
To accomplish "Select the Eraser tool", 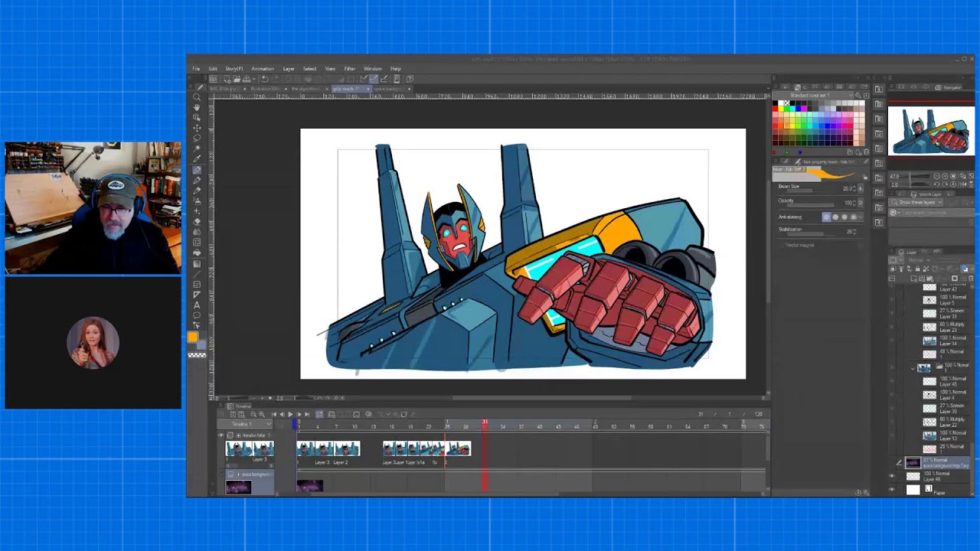I will [197, 221].
